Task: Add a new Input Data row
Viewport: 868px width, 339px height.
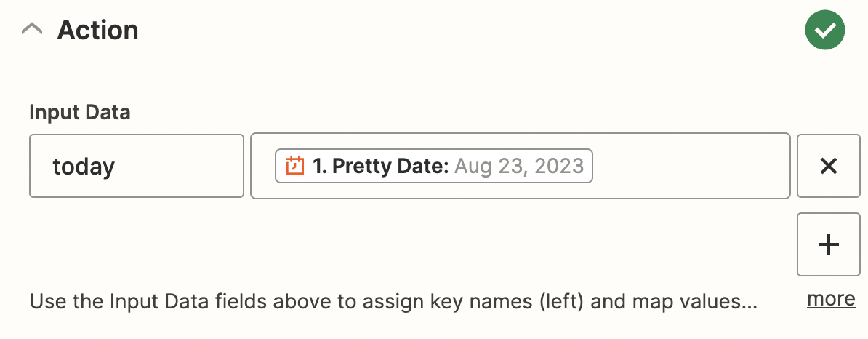Action: [828, 244]
